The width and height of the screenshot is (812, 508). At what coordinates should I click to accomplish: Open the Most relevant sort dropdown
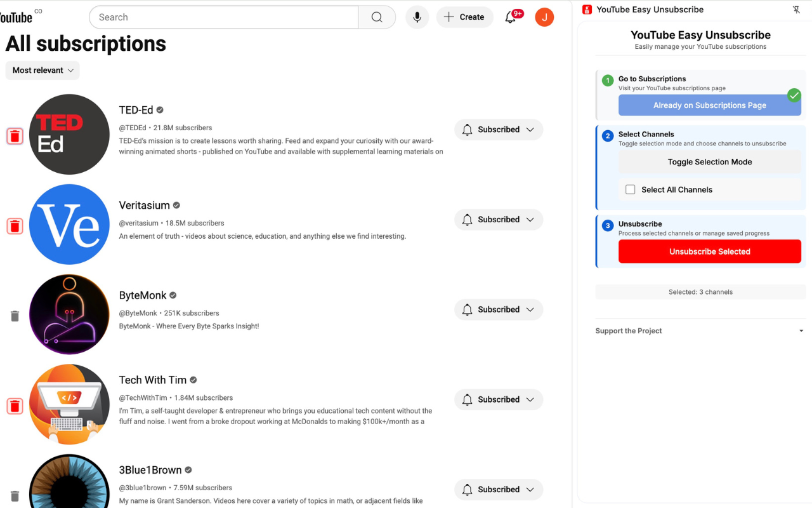click(43, 70)
